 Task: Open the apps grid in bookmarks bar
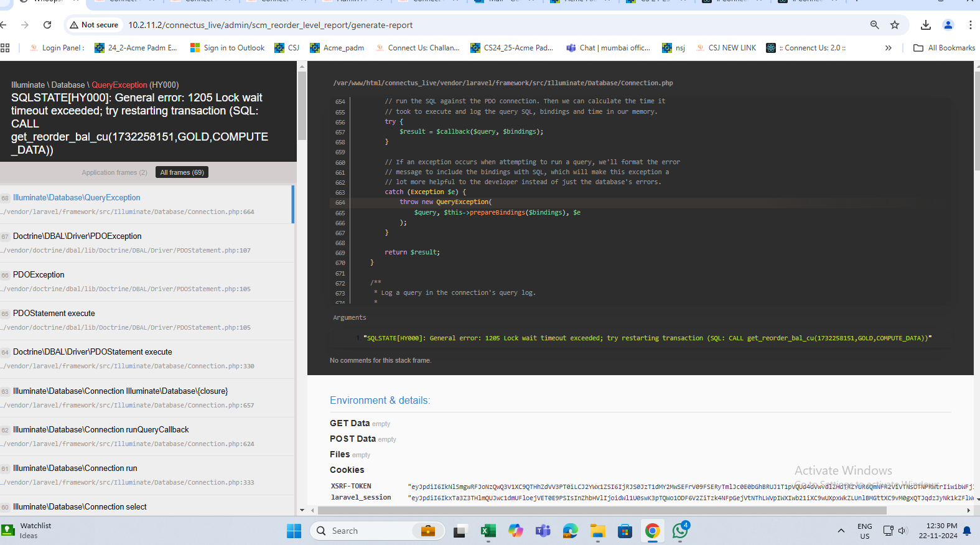5,48
